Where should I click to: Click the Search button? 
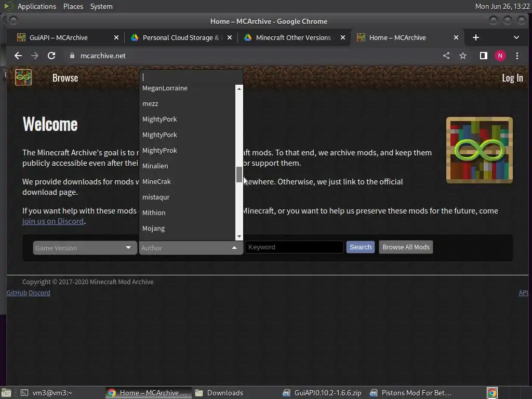point(361,247)
